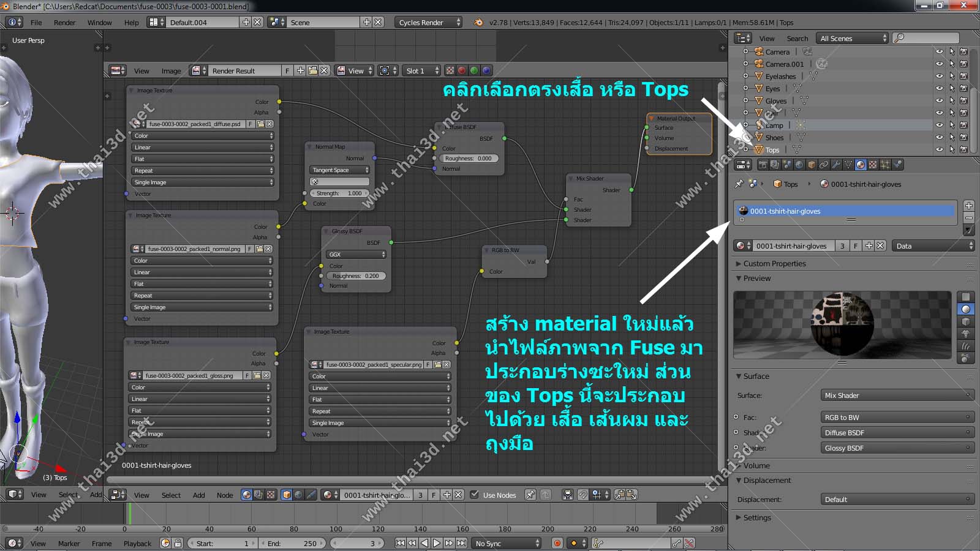This screenshot has width=980, height=551.
Task: Hide Eyelashes object via eye icon
Action: pos(940,76)
